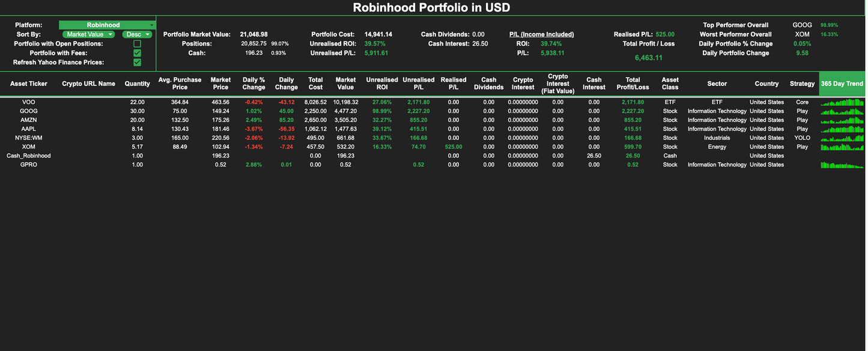Select the Total Profit/Loss column header
Image resolution: width=868 pixels, height=351 pixels.
(633, 84)
